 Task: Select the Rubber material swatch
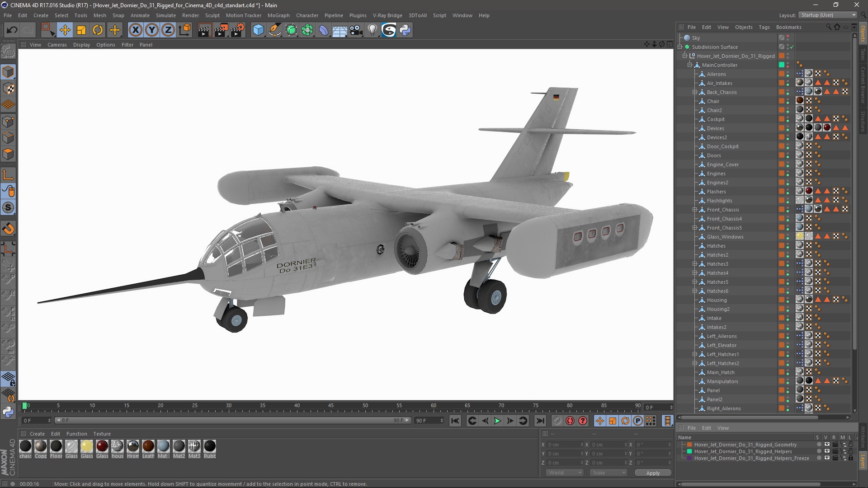(210, 446)
